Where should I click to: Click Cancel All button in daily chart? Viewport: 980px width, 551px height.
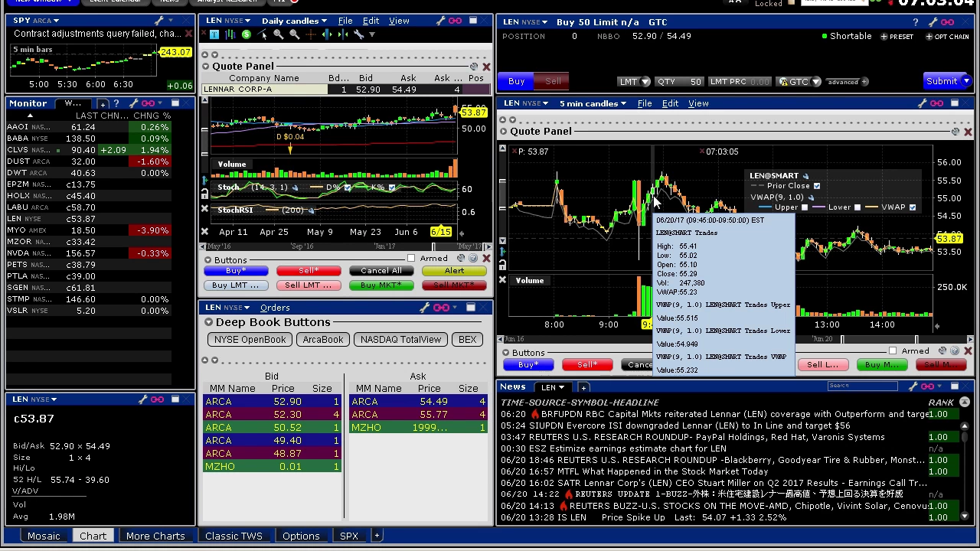pyautogui.click(x=381, y=271)
